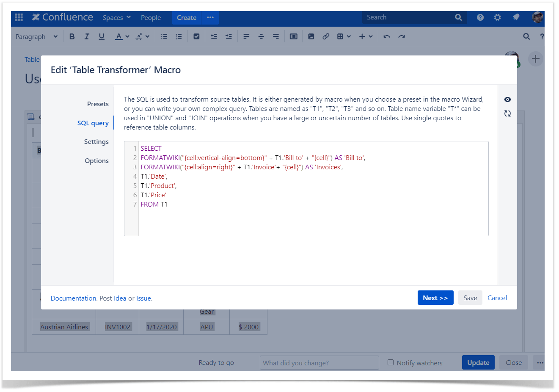559x392 pixels.
Task: Select the Settings tab
Action: 96,141
